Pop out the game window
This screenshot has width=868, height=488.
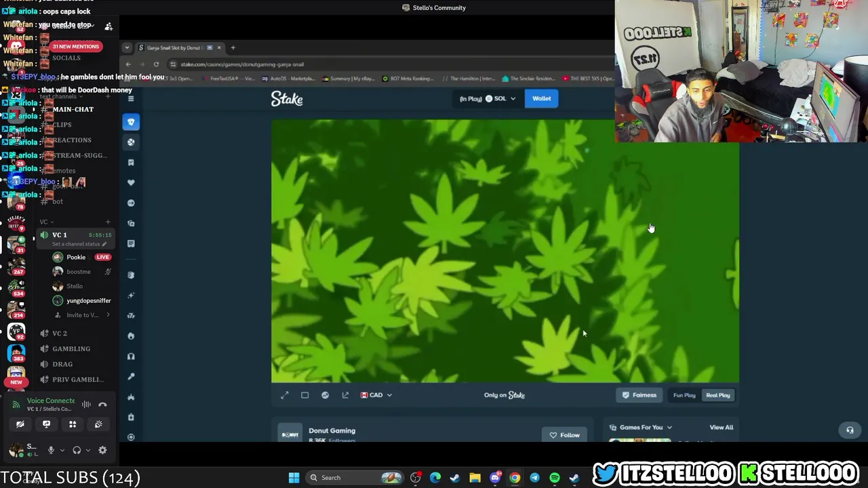[345, 395]
